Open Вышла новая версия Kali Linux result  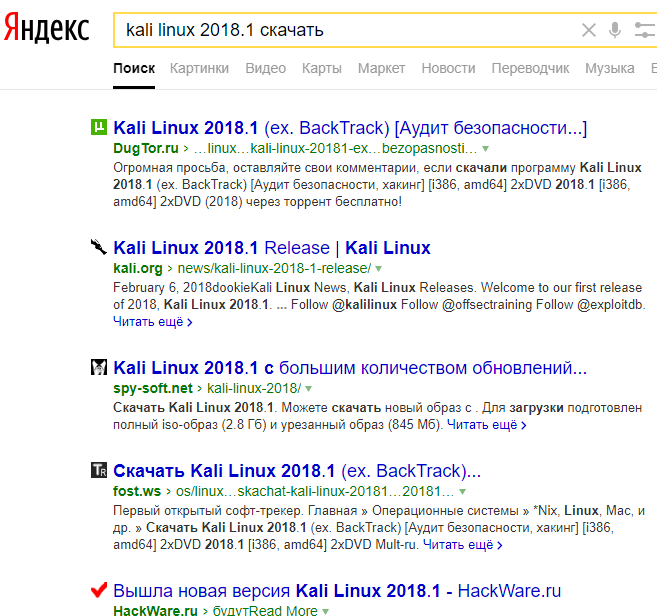(x=337, y=591)
